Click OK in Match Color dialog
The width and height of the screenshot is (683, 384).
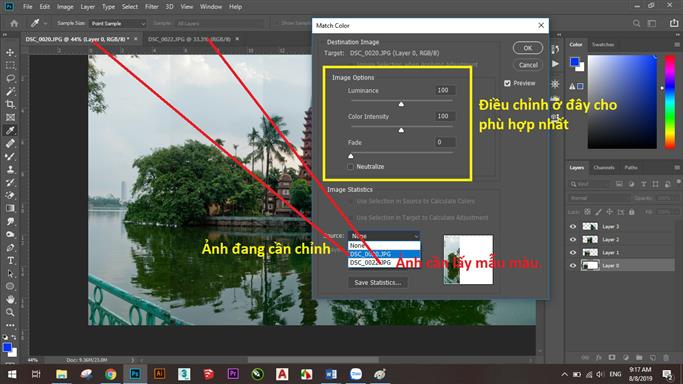pos(527,48)
